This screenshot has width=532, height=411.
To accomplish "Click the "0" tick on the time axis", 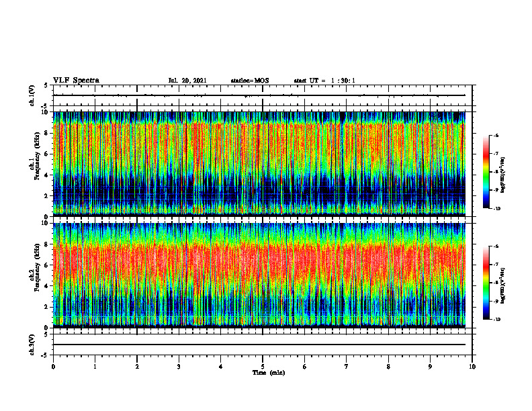I will tap(53, 367).
